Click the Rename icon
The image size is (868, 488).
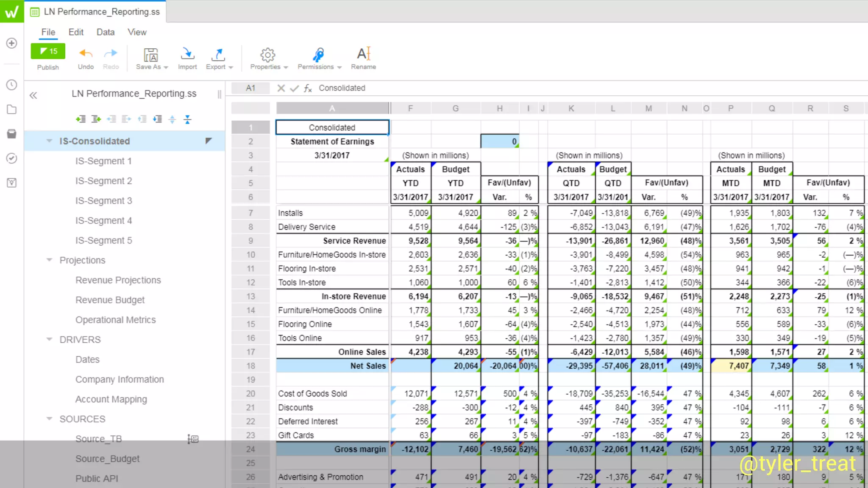pyautogui.click(x=363, y=54)
